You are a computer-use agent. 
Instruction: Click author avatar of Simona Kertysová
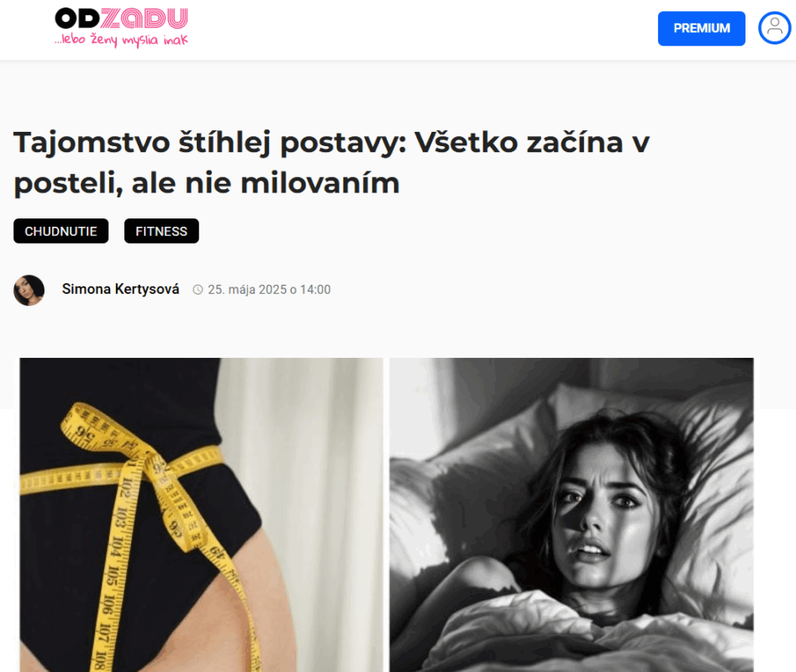(29, 290)
